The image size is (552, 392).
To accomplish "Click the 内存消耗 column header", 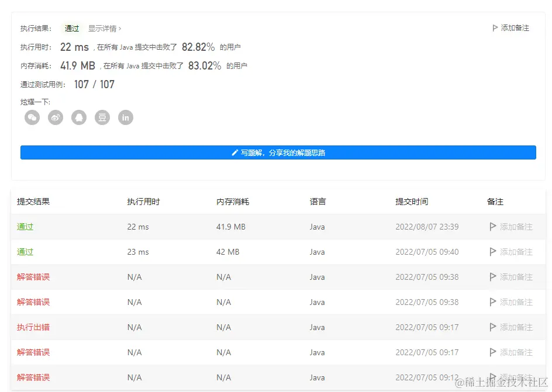I will pos(233,202).
